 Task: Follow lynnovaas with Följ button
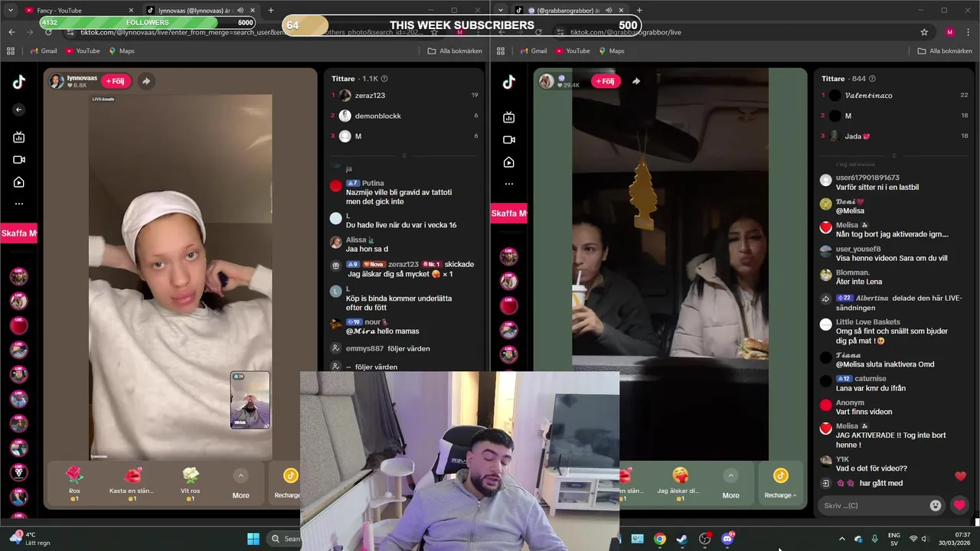point(116,81)
